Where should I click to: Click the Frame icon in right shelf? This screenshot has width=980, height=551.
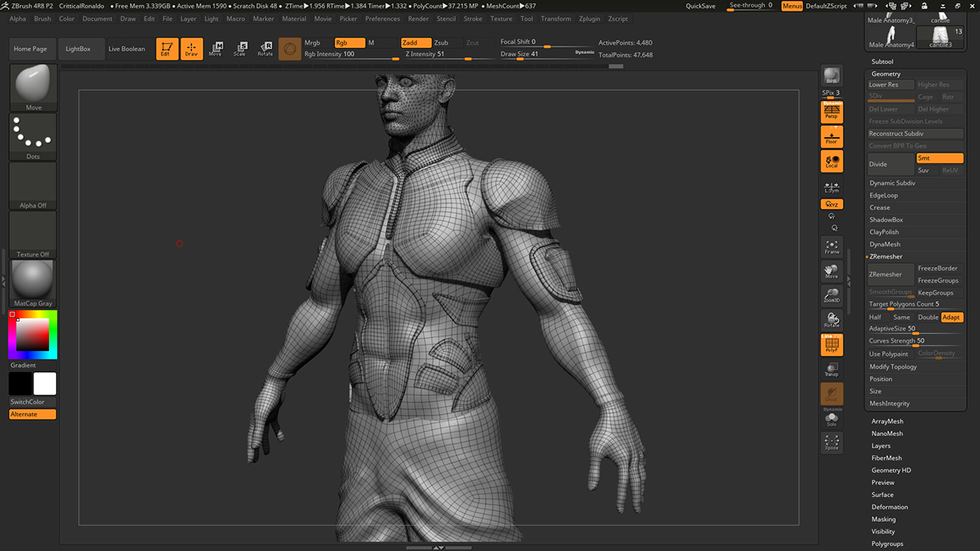(x=831, y=247)
